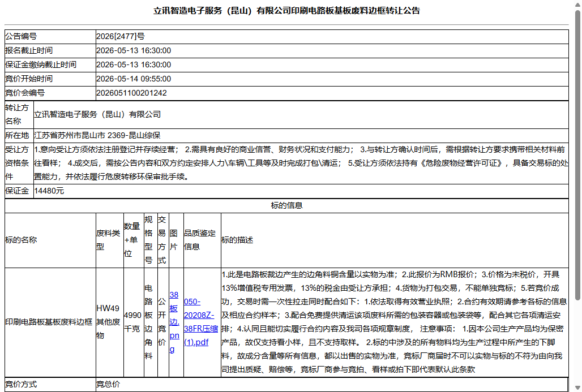Click the 废料类型 column header

109,240
